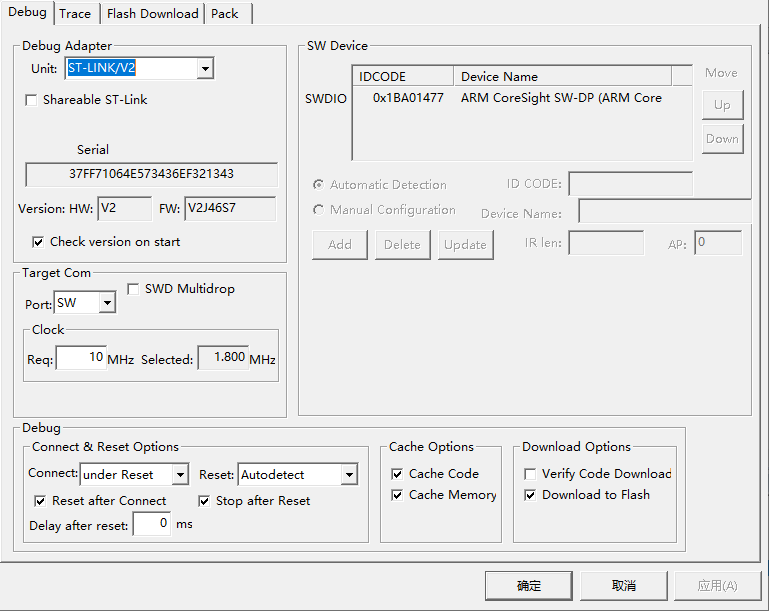Viewport: 769px width, 611px height.
Task: Click the Req clock MHz field
Action: (81, 357)
